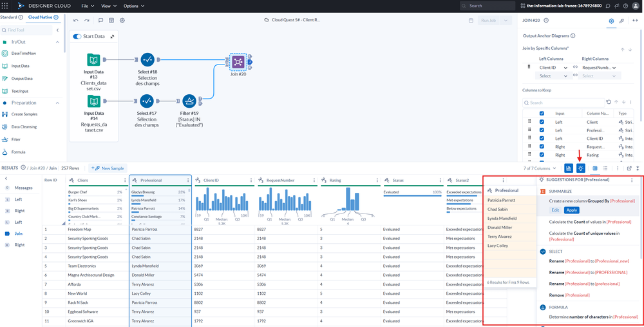The image size is (644, 327).
Task: Click the Join #20 tool node
Action: point(237,62)
